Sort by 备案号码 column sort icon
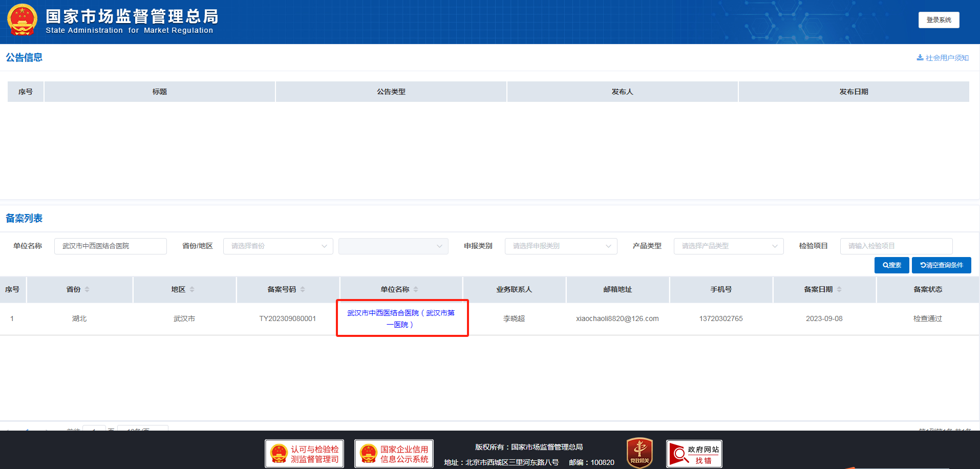This screenshot has width=980, height=469. (303, 290)
